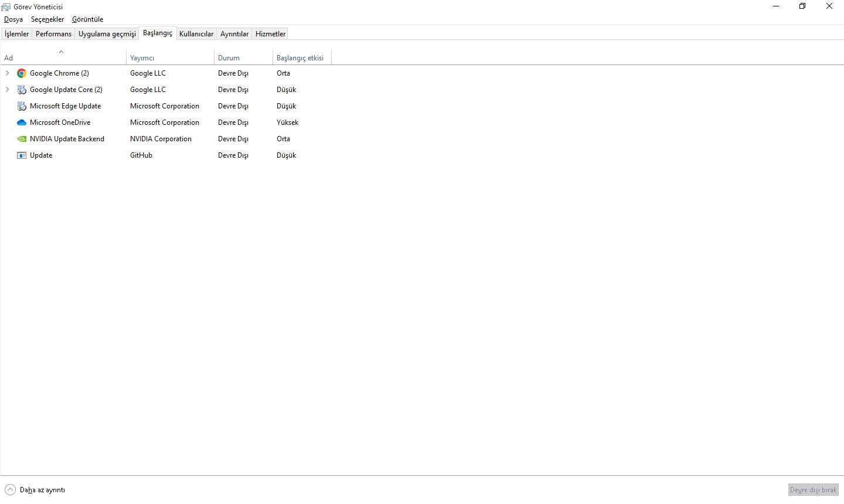The height and width of the screenshot is (504, 844).
Task: Sort by the Başlangıç etkisi column header
Action: point(302,57)
